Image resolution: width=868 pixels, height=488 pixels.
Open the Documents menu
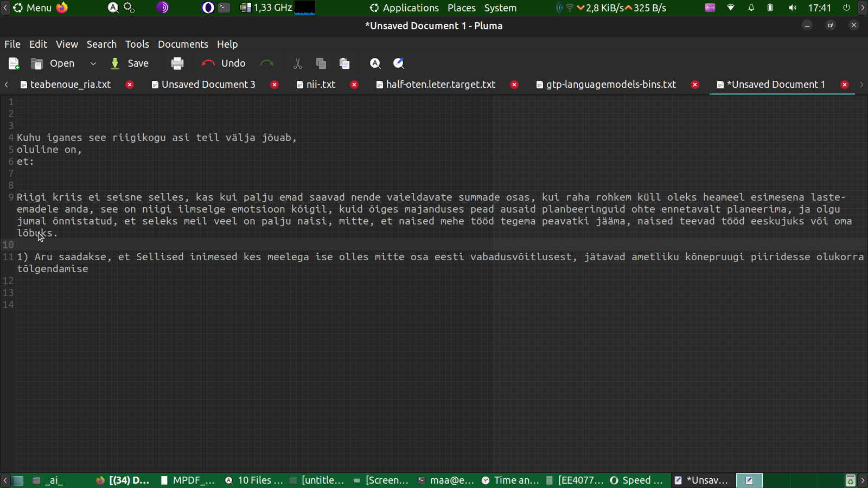point(183,44)
